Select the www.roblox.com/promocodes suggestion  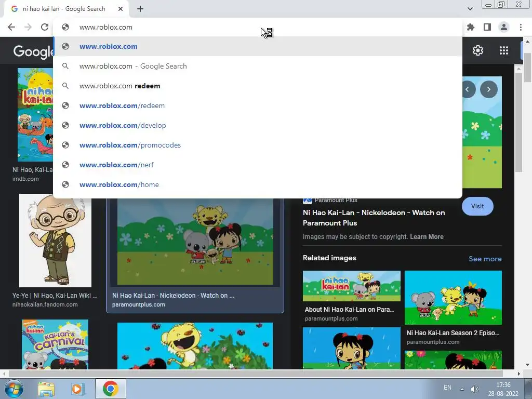coord(258,145)
